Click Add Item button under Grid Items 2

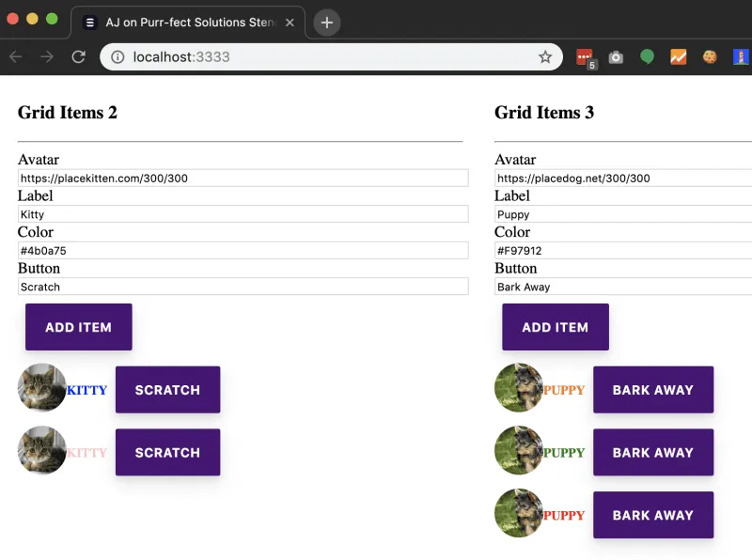[x=79, y=327]
